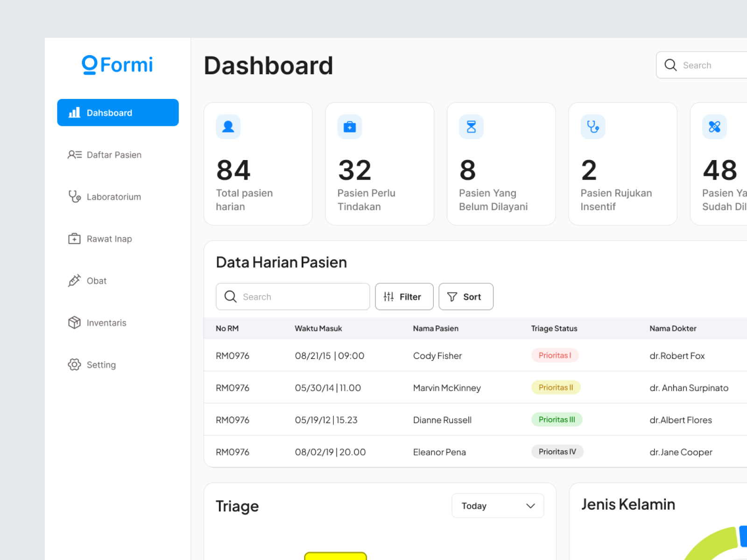This screenshot has width=747, height=560.
Task: Select the Obat syringe icon in sidebar
Action: [75, 280]
